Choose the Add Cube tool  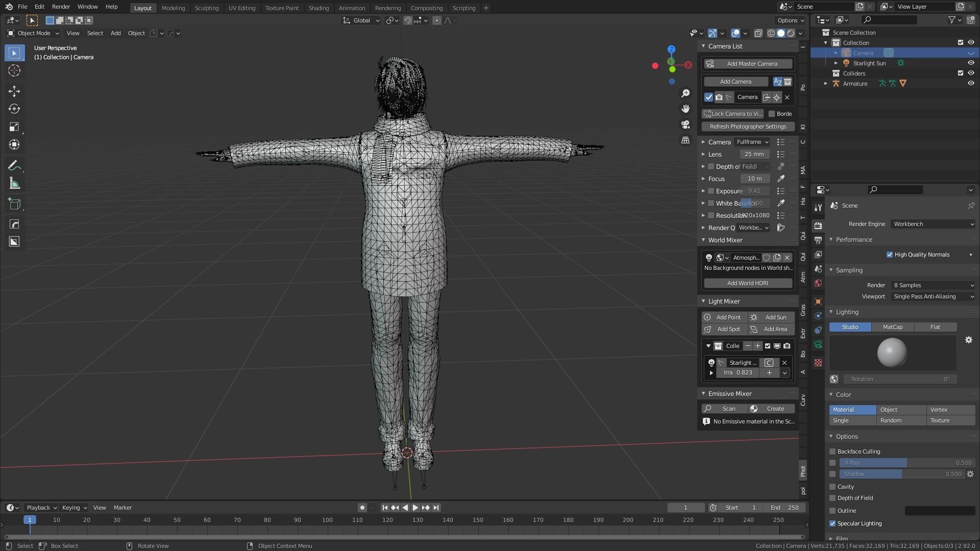tap(14, 204)
